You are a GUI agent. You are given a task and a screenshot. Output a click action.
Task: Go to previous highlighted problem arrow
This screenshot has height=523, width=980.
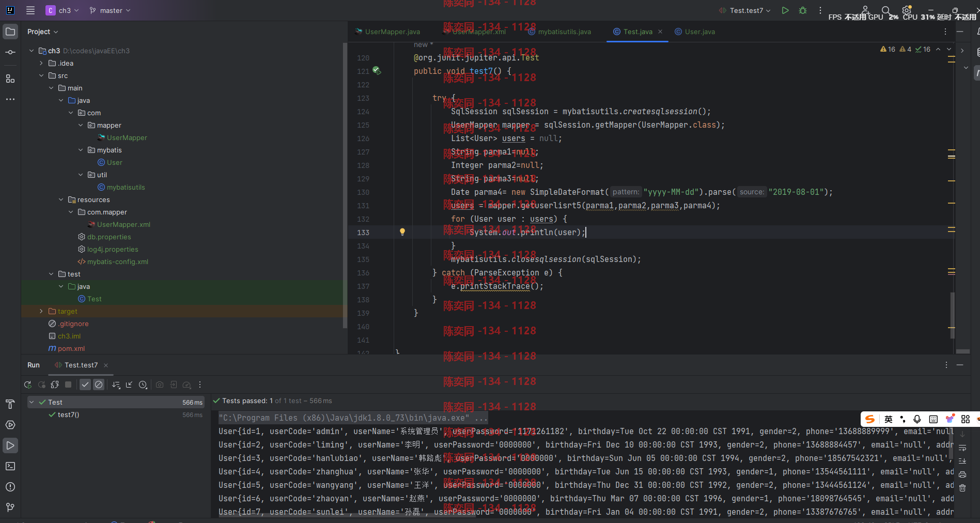tap(938, 49)
